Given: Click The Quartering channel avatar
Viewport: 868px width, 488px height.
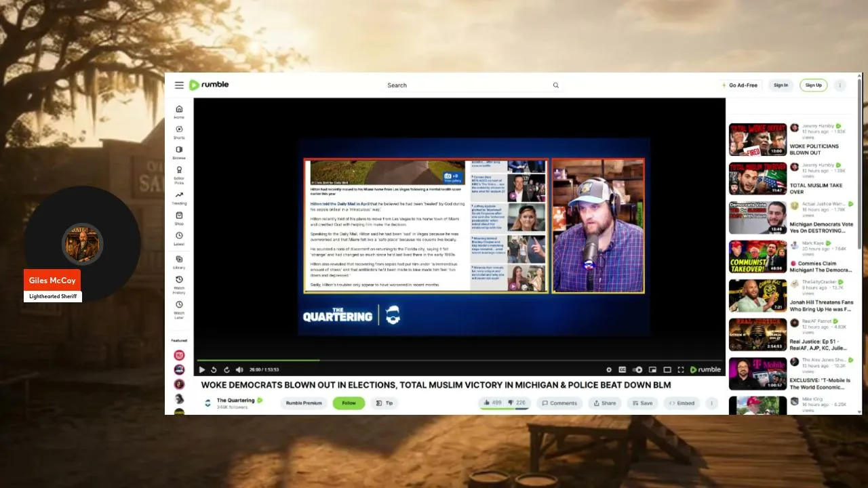Looking at the screenshot, I should pyautogui.click(x=208, y=403).
